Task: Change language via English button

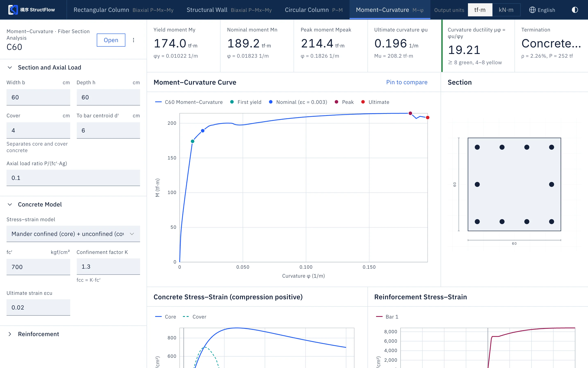Action: (542, 10)
